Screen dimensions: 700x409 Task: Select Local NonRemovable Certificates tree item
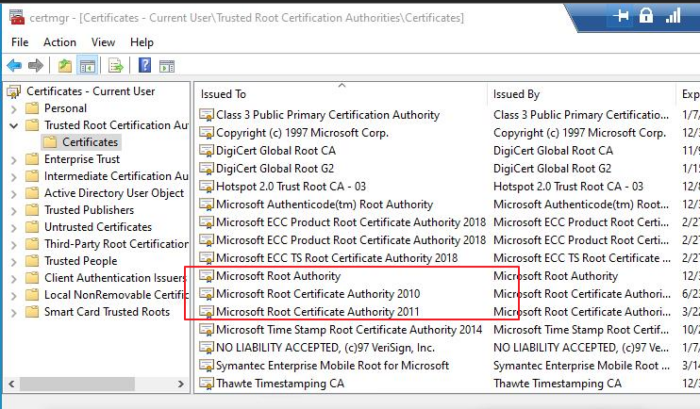(116, 295)
